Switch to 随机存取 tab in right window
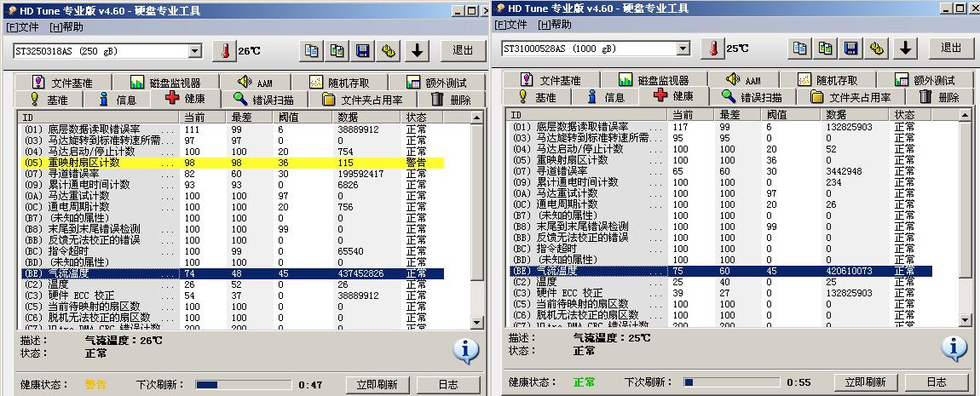This screenshot has height=396, width=980. pos(827,80)
